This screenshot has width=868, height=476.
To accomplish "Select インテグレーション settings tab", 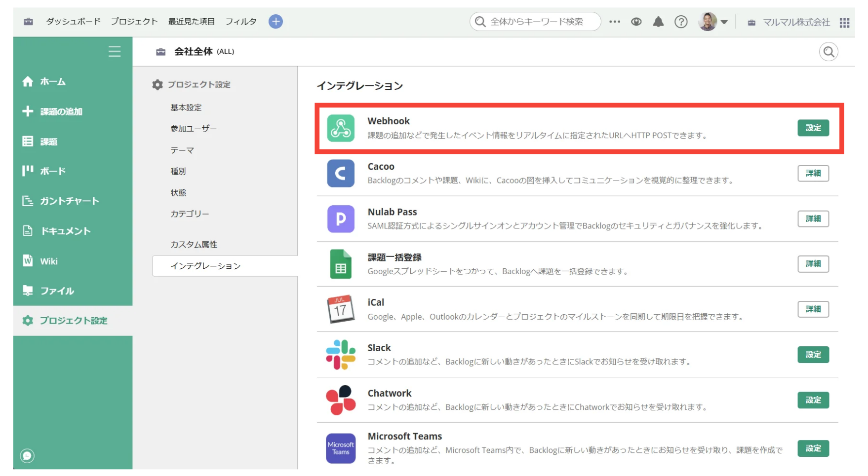I will [225, 266].
